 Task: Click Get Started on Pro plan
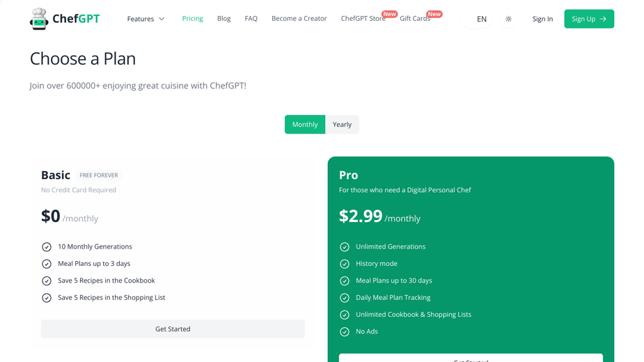point(471,358)
